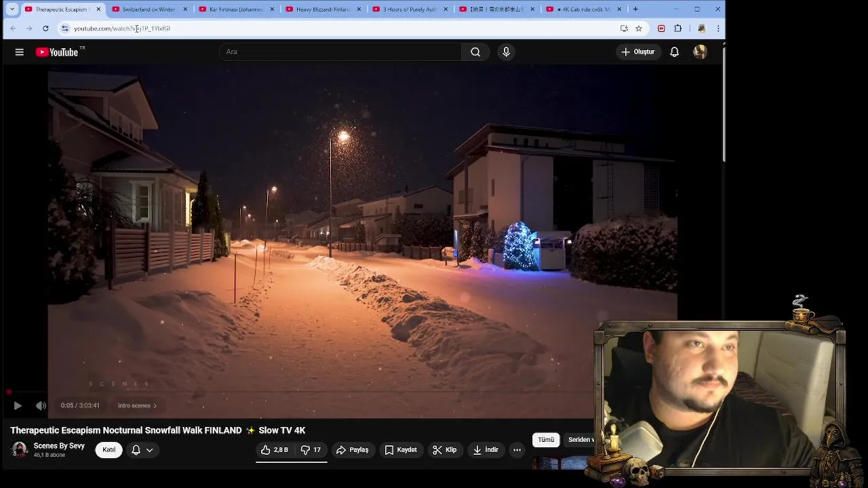
Task: Share the video via Paylaş
Action: click(x=353, y=450)
